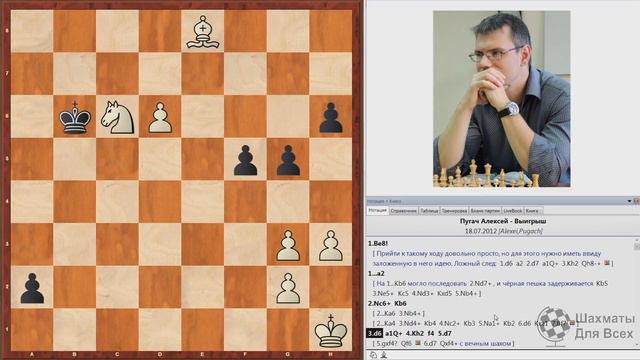Open variation move 4.Nc2+
The image size is (640, 360).
click(x=450, y=323)
